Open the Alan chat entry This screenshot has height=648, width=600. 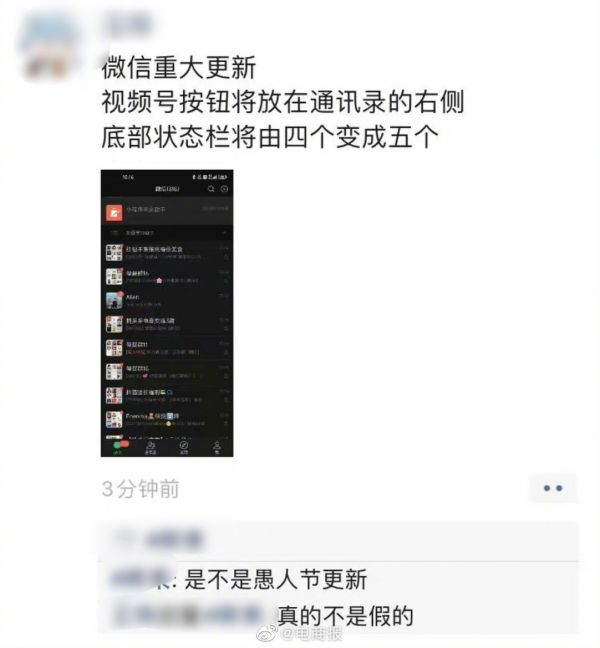click(167, 300)
